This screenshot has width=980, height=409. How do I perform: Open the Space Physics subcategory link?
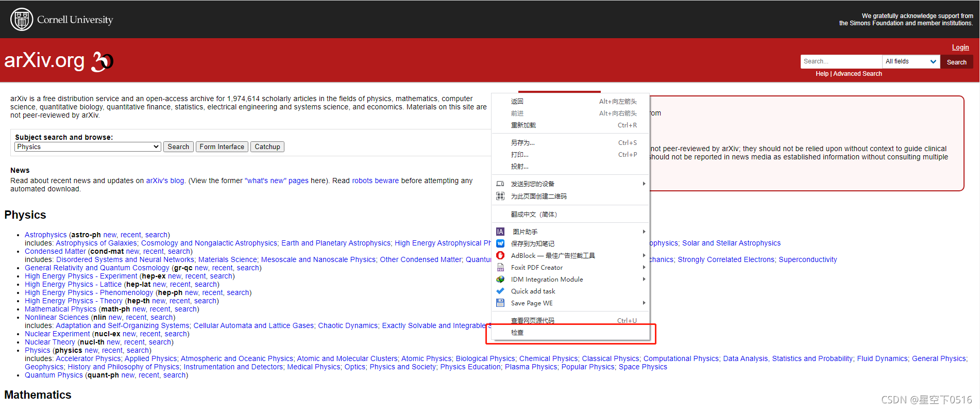coord(643,367)
